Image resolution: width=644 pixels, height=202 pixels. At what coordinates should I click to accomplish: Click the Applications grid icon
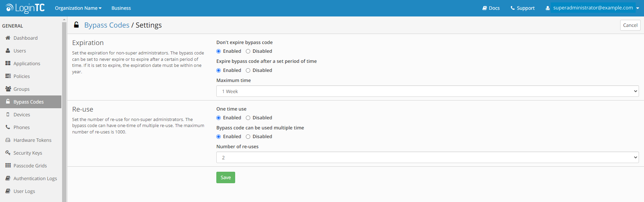point(8,64)
